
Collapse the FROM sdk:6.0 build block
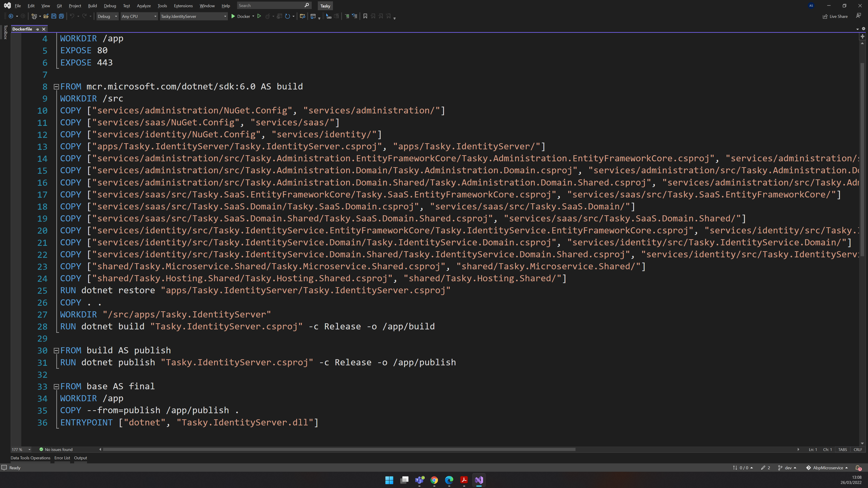[57, 87]
